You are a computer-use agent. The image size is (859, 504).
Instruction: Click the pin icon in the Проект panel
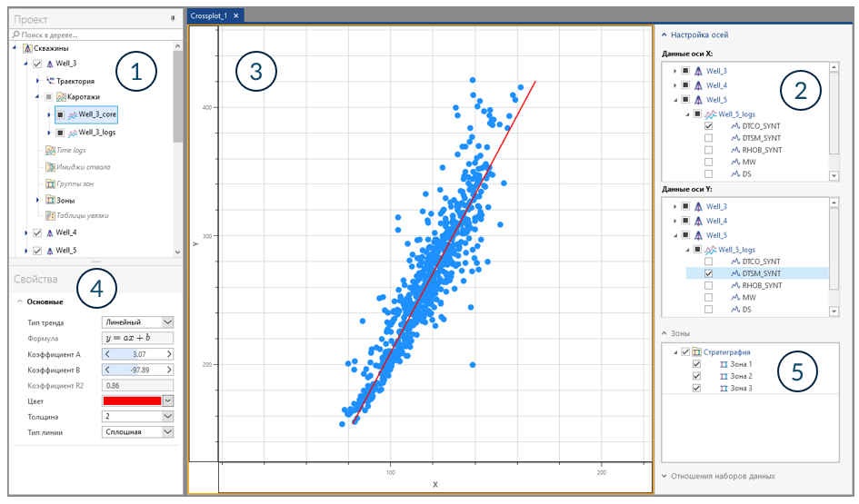pos(173,18)
